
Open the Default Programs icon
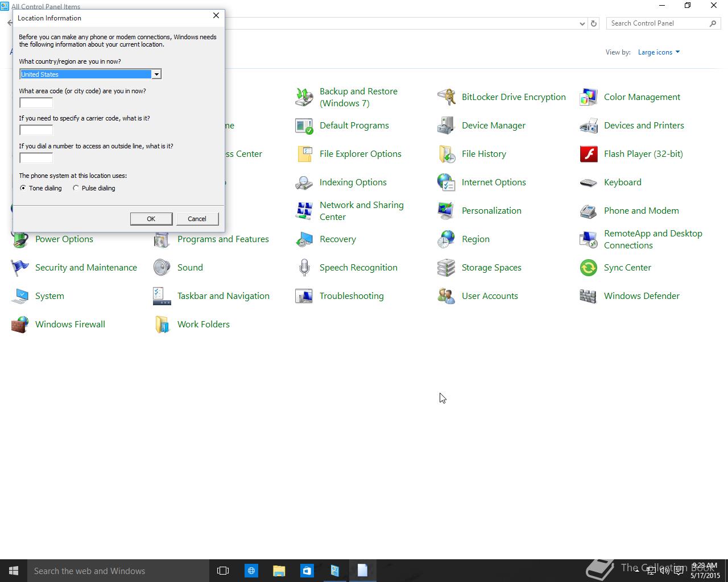tap(304, 126)
